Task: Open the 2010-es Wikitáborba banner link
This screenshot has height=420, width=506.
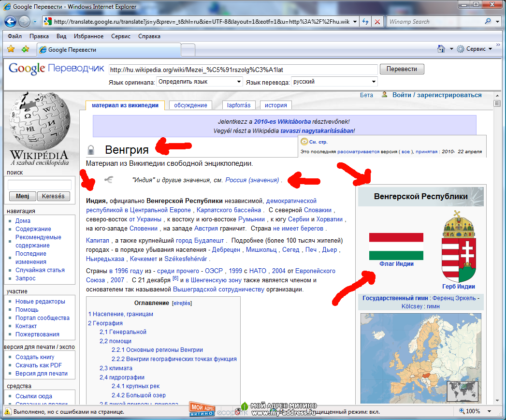Action: pos(282,122)
